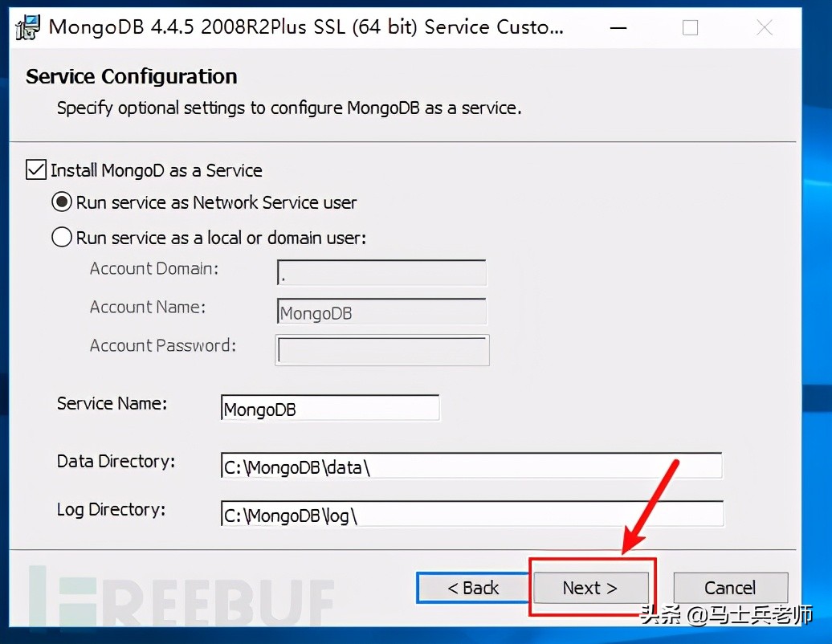Click the 'Data Directory:' label
The height and width of the screenshot is (644, 832).
coord(116,462)
